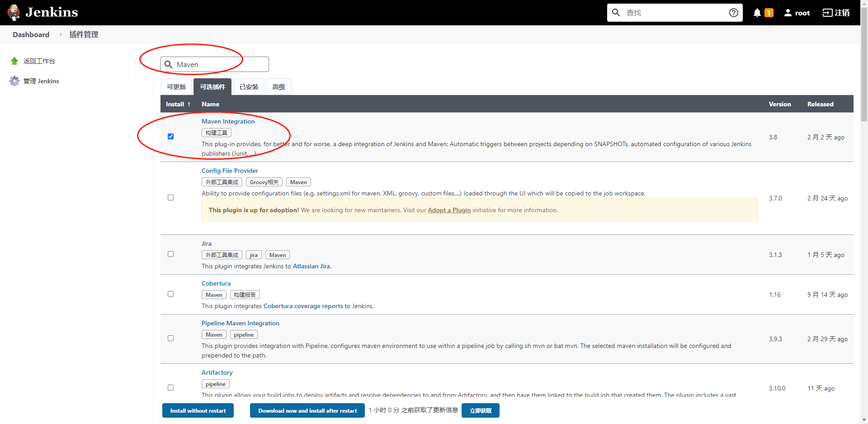This screenshot has height=424, width=868.
Task: Click the 注销 logout link
Action: pyautogui.click(x=842, y=13)
